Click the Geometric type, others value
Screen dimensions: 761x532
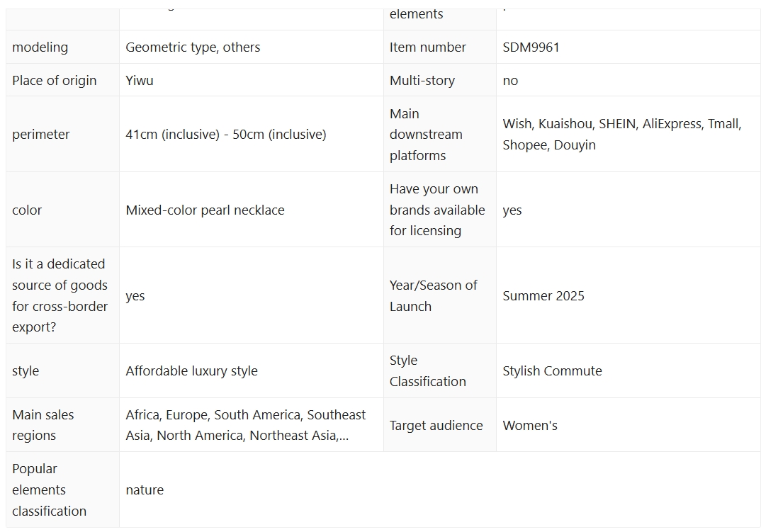tap(193, 47)
